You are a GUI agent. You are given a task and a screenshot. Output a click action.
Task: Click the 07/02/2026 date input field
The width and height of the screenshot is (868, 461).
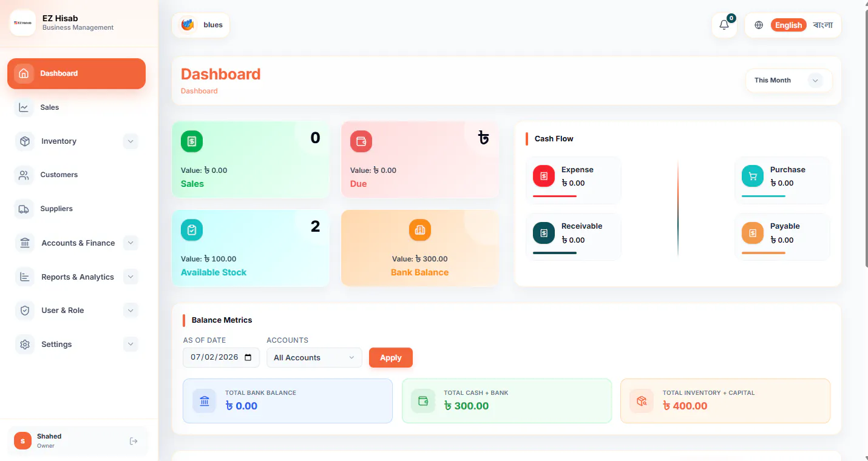tap(221, 357)
